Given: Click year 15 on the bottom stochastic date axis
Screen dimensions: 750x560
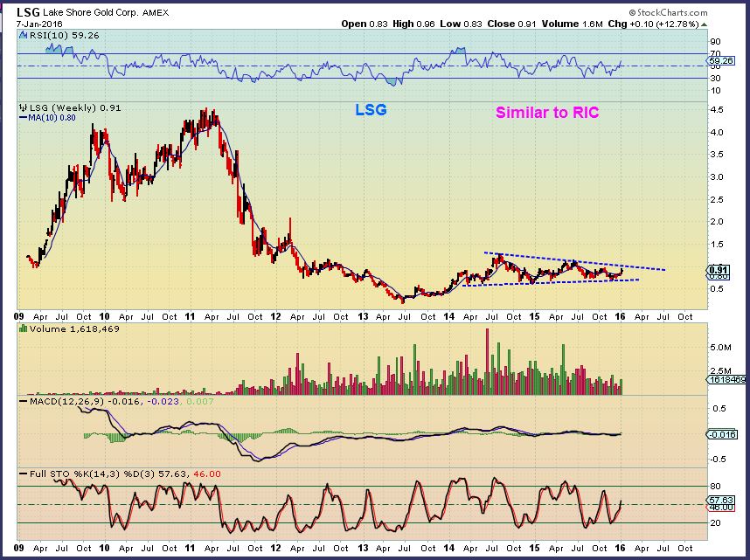Looking at the screenshot, I should (x=534, y=548).
